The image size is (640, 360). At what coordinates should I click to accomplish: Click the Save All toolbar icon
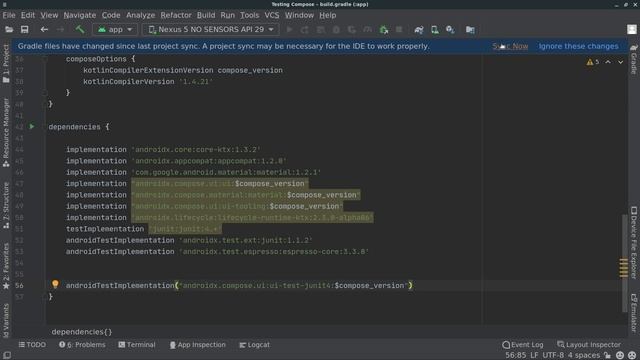click(x=24, y=29)
